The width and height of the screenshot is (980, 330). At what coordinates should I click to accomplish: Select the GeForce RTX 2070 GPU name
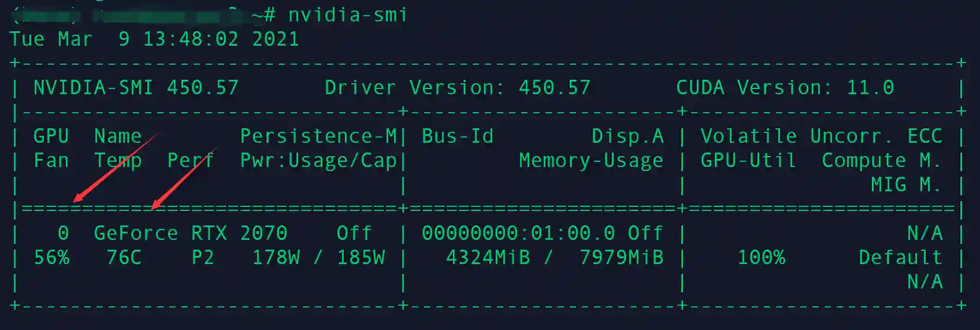(191, 233)
